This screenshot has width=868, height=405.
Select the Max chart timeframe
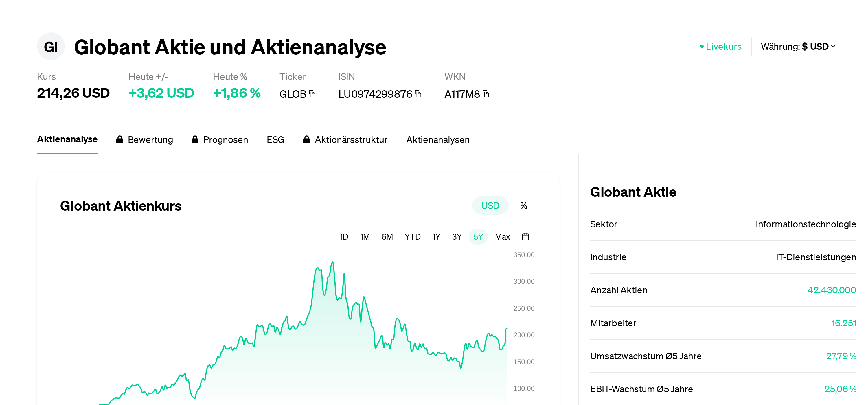[502, 237]
